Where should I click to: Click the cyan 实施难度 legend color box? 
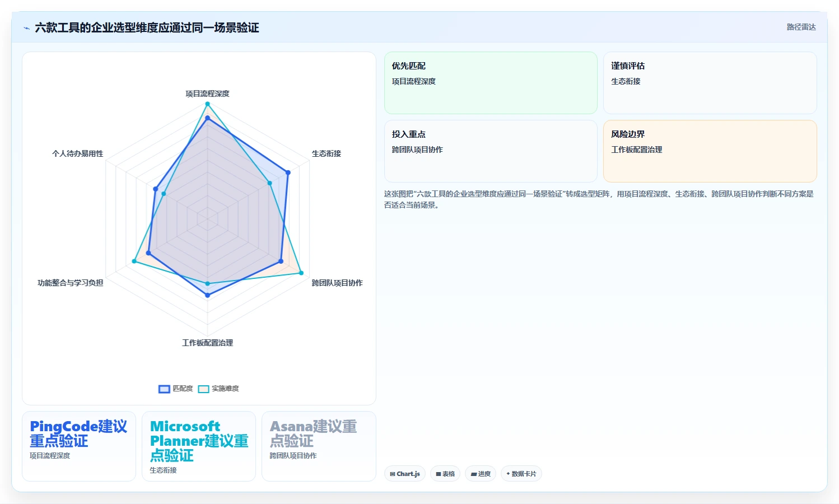[x=204, y=389]
